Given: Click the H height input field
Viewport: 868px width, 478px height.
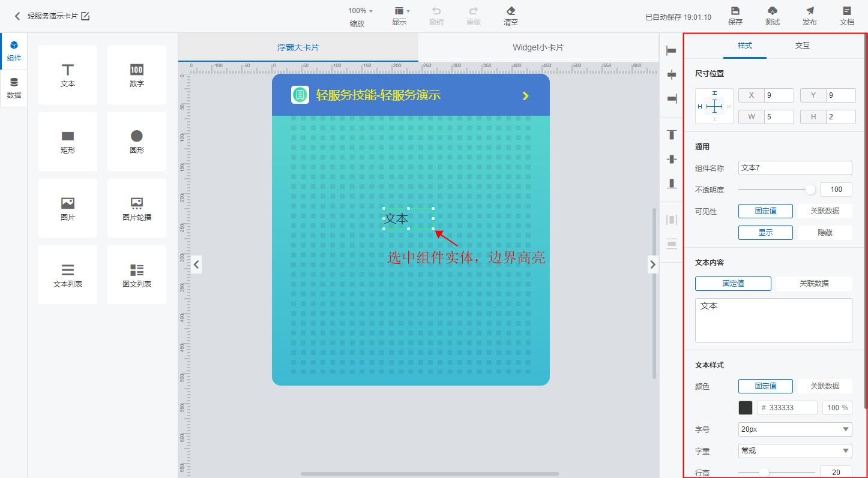Looking at the screenshot, I should (841, 117).
